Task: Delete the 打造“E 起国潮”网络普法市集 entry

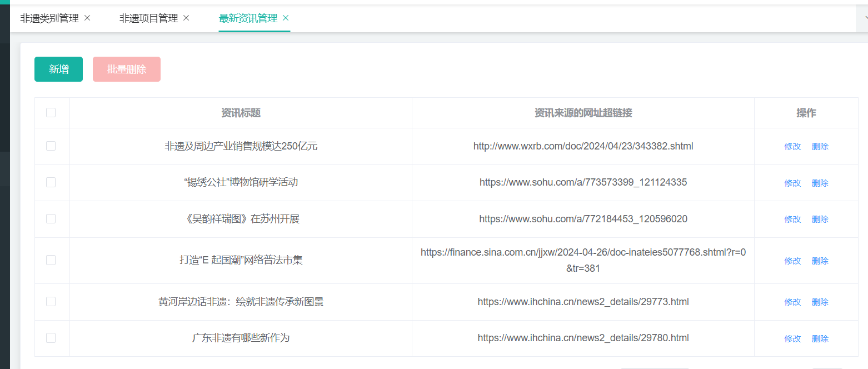Action: (820, 261)
